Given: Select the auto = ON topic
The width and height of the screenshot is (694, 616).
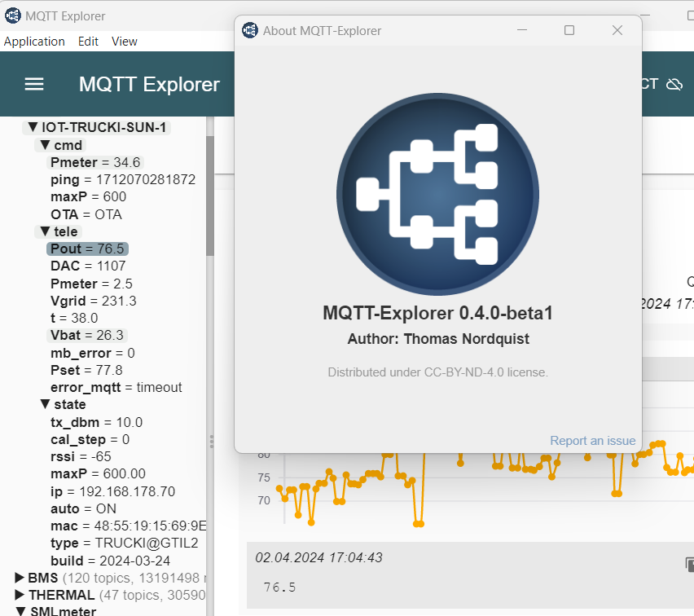Looking at the screenshot, I should click(x=84, y=508).
